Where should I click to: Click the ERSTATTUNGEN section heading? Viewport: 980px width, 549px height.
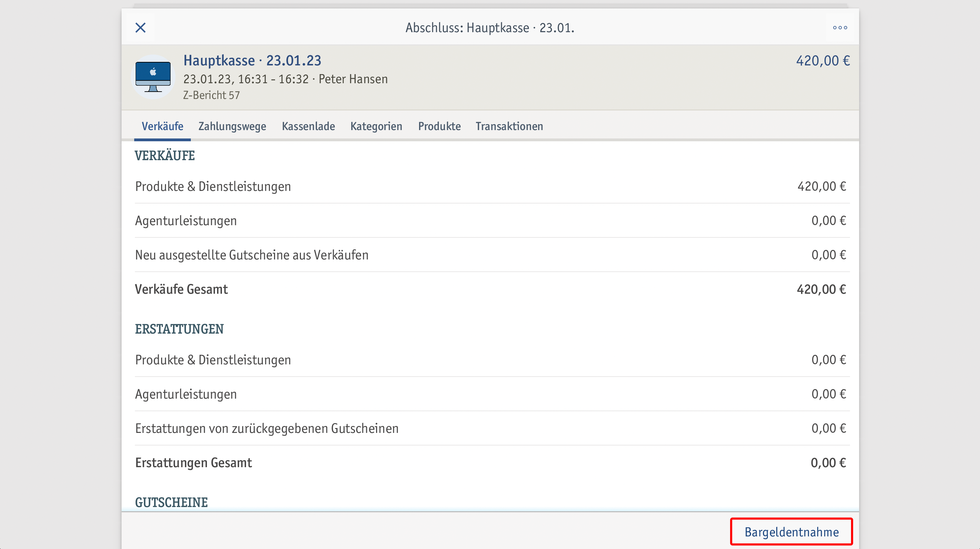coord(179,329)
